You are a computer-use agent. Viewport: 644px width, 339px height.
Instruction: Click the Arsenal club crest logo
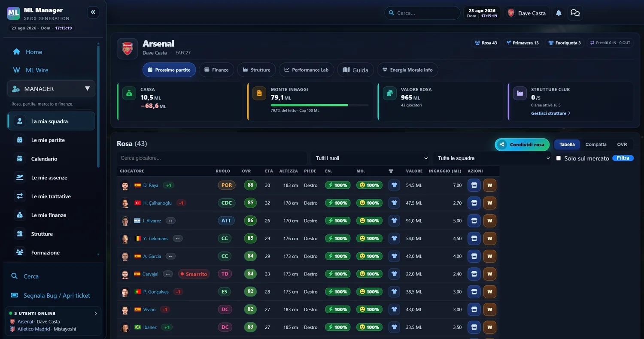click(x=128, y=48)
